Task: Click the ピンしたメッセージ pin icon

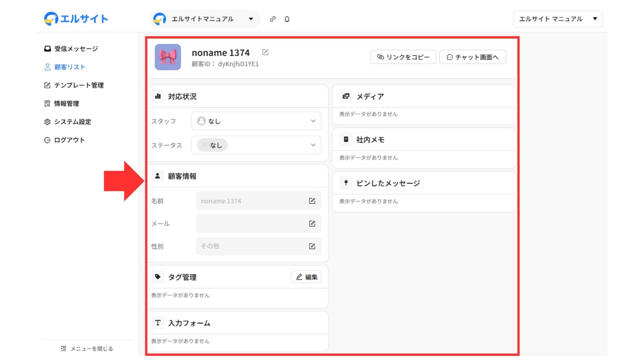Action: pyautogui.click(x=346, y=183)
